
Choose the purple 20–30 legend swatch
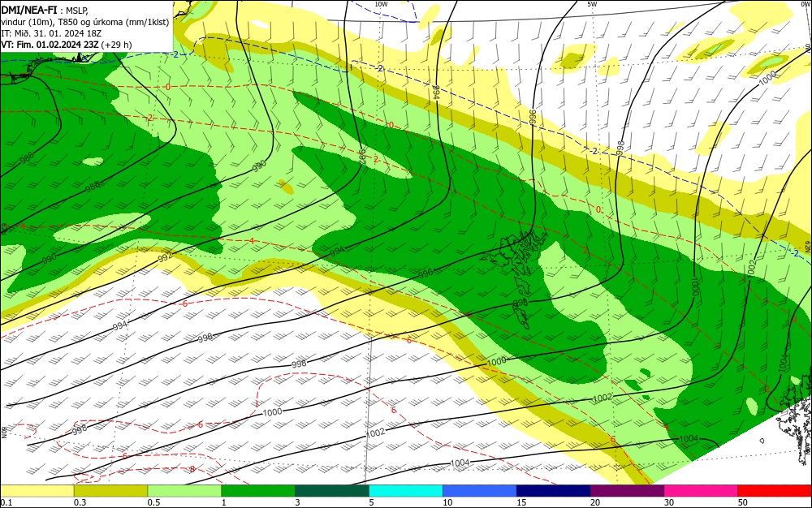pyautogui.click(x=627, y=490)
